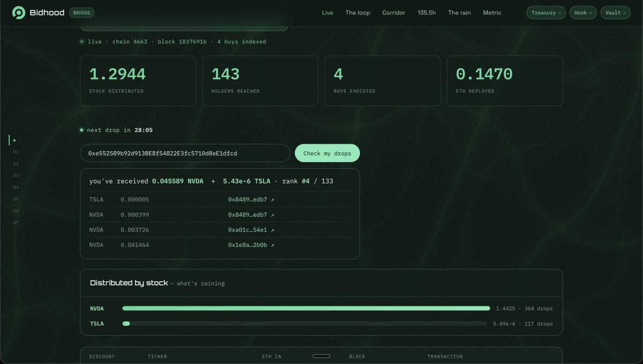Jump to The rain section
643x364 pixels.
pyautogui.click(x=459, y=13)
